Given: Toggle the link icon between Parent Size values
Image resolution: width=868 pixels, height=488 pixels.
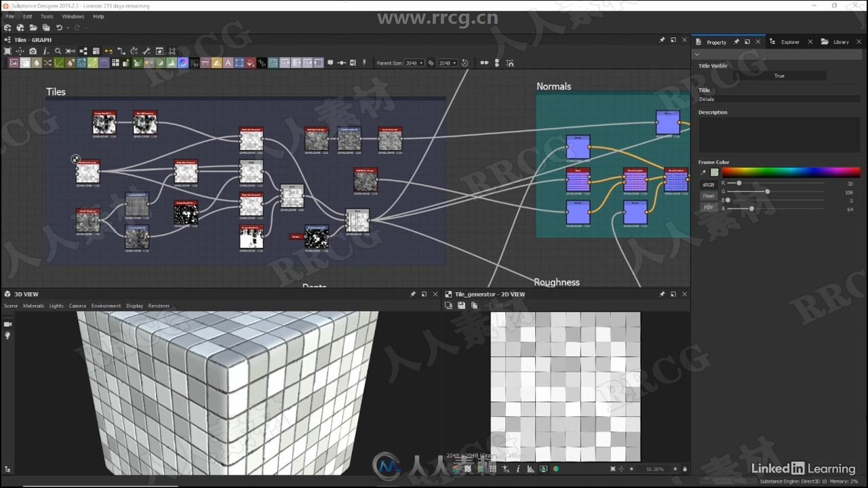Looking at the screenshot, I should click(x=431, y=63).
